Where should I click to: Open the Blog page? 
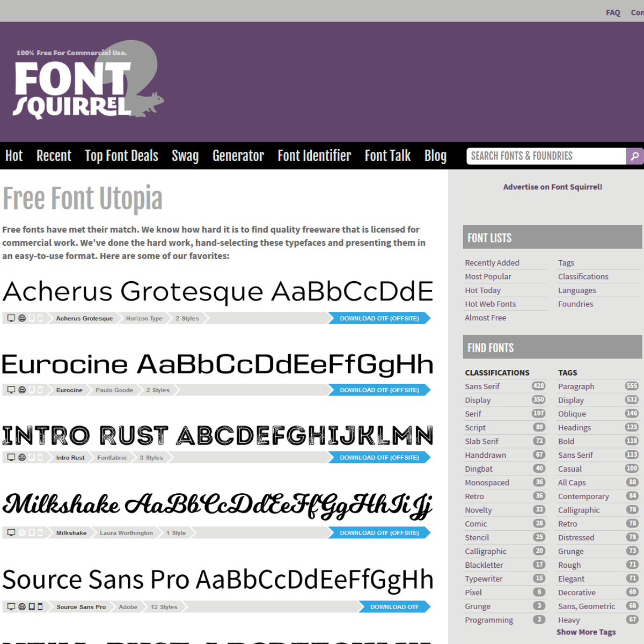[435, 156]
